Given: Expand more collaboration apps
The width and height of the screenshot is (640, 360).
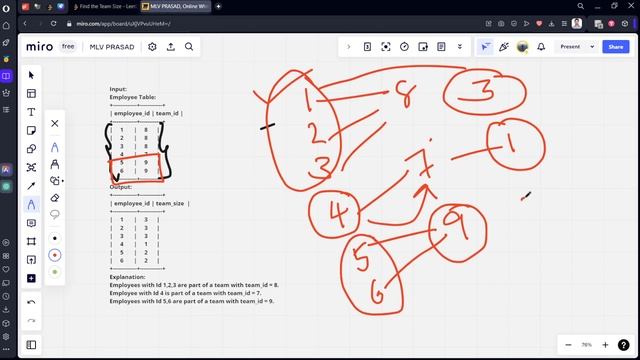Looking at the screenshot, I should (x=460, y=47).
